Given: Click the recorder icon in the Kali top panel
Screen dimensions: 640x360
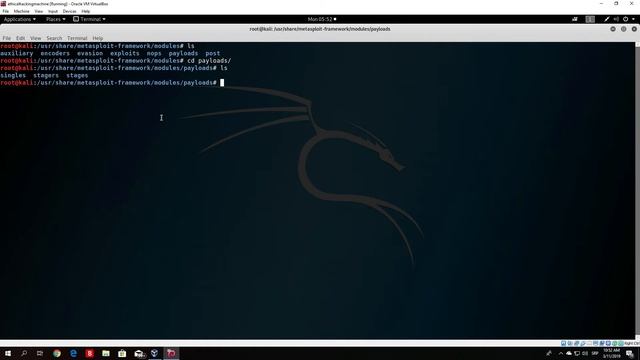Looking at the screenshot, I should 575,19.
